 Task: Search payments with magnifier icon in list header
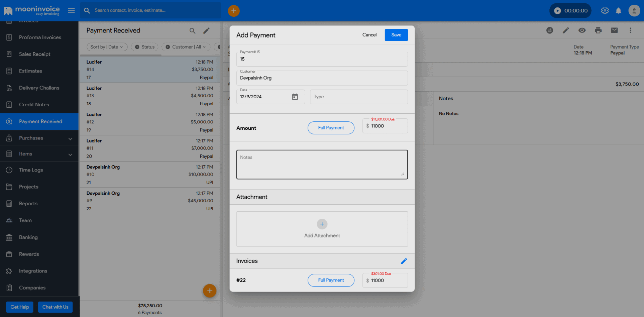(x=192, y=31)
